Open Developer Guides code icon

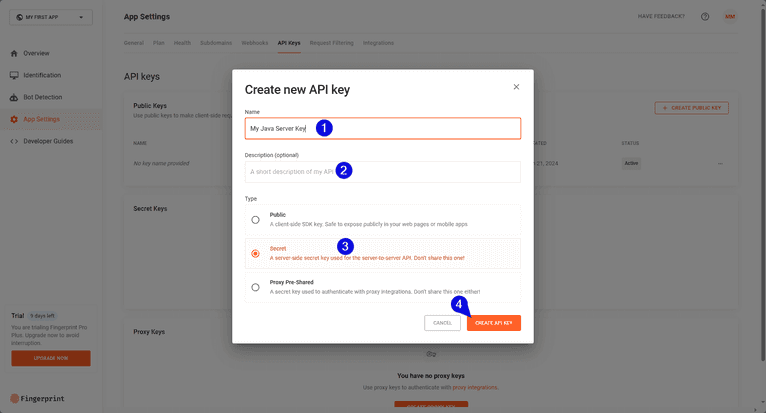[x=14, y=141]
